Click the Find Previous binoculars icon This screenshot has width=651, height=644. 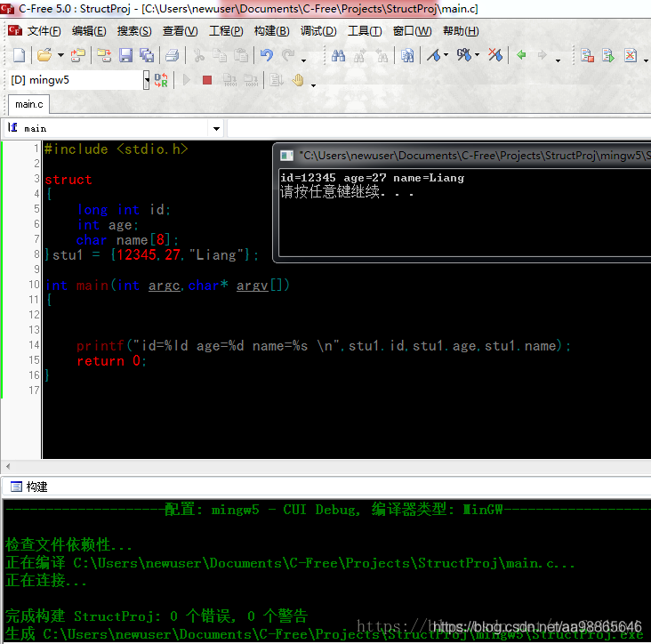click(382, 55)
